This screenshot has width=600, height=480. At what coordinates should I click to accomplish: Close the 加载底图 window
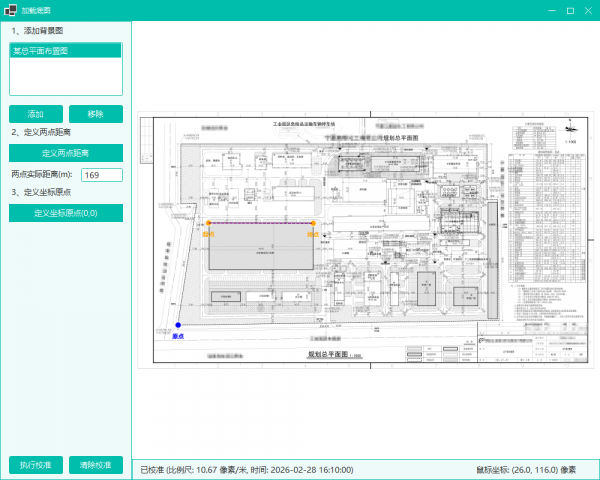589,10
